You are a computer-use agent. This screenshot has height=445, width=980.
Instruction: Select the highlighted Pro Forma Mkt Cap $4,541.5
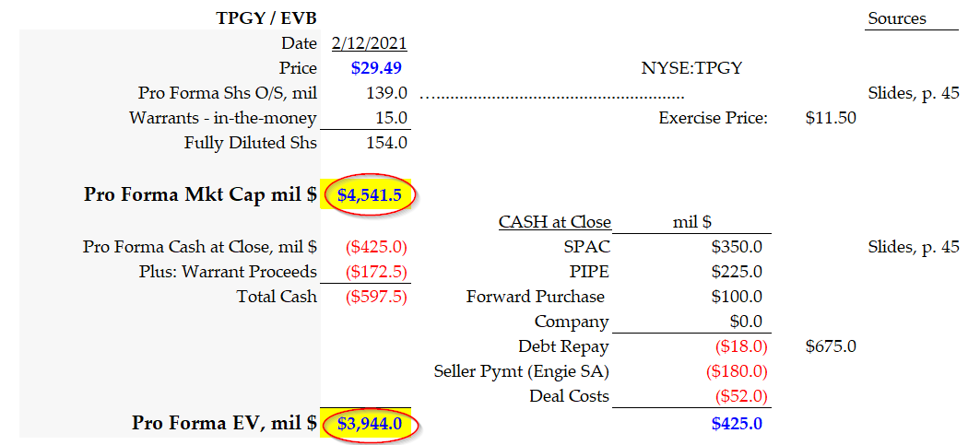[369, 194]
